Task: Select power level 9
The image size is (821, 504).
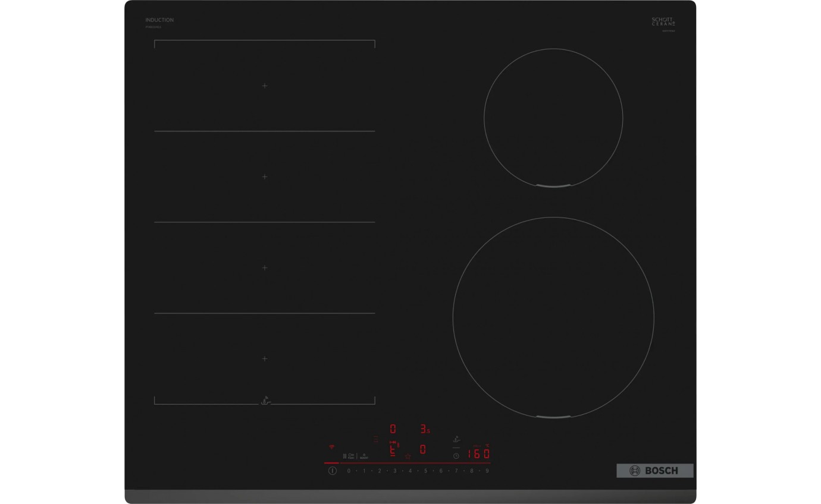Action: 487,470
